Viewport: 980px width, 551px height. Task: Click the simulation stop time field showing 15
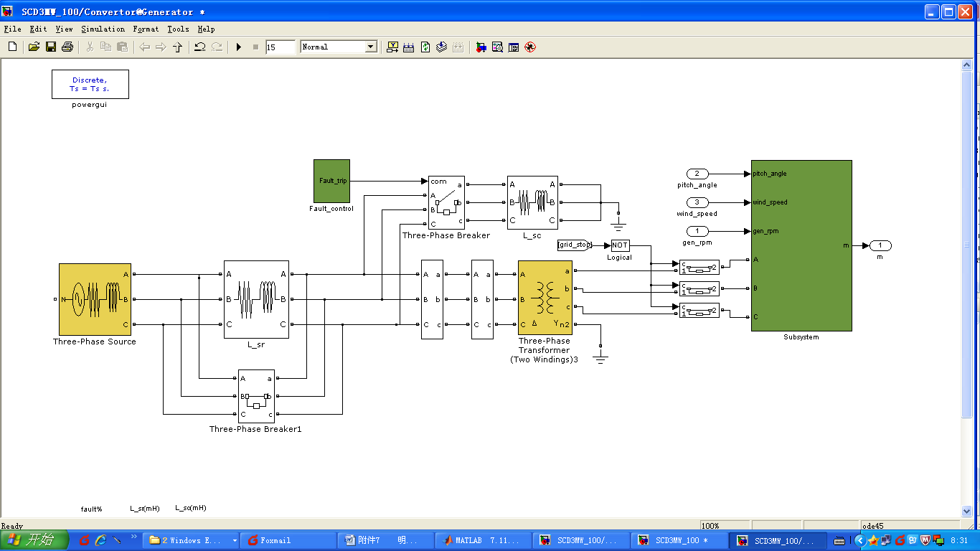coord(280,47)
